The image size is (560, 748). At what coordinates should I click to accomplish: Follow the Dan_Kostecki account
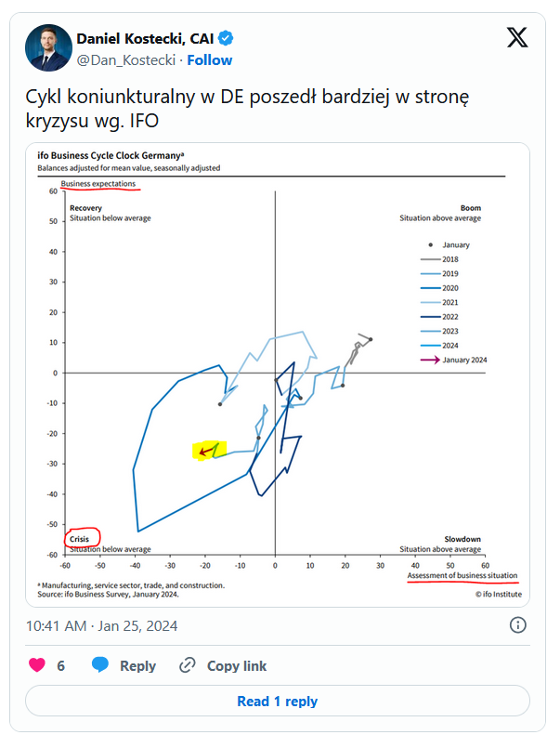[210, 60]
